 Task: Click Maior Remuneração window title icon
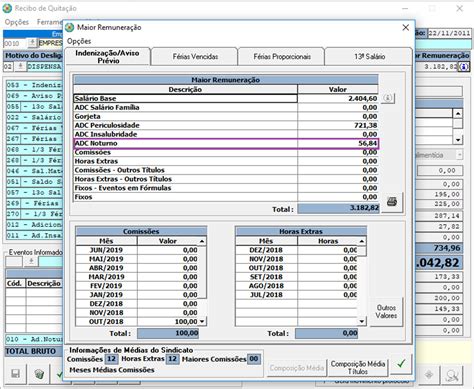click(70, 28)
